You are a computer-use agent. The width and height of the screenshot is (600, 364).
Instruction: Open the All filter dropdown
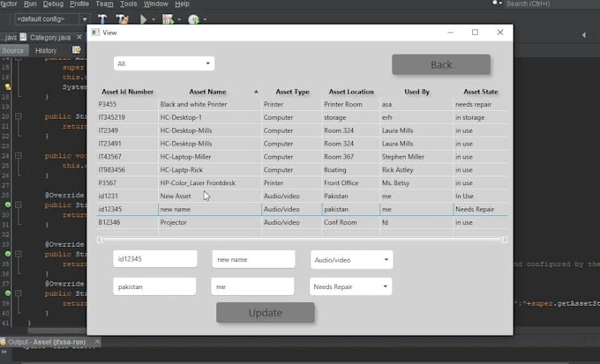(x=164, y=63)
